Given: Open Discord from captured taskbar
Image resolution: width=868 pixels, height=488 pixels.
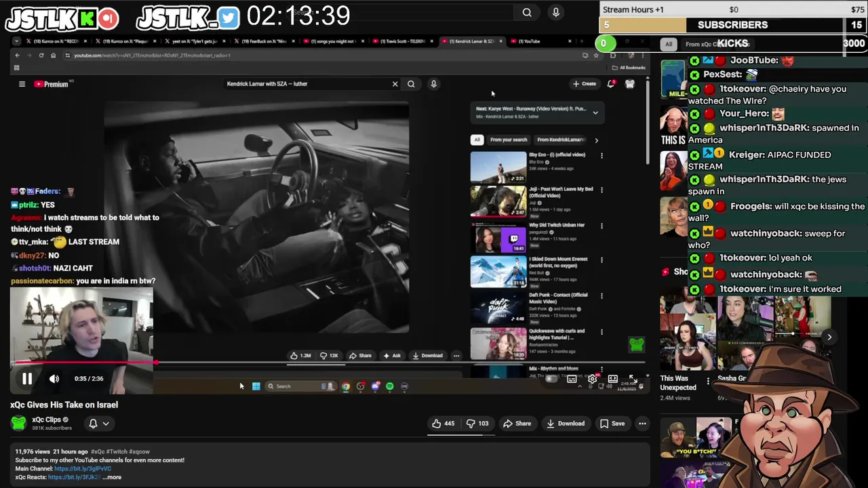Looking at the screenshot, I should (x=375, y=386).
